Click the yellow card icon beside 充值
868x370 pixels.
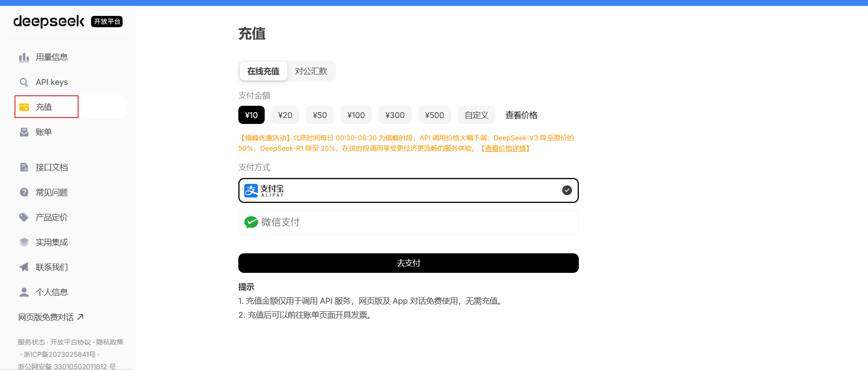coord(24,107)
